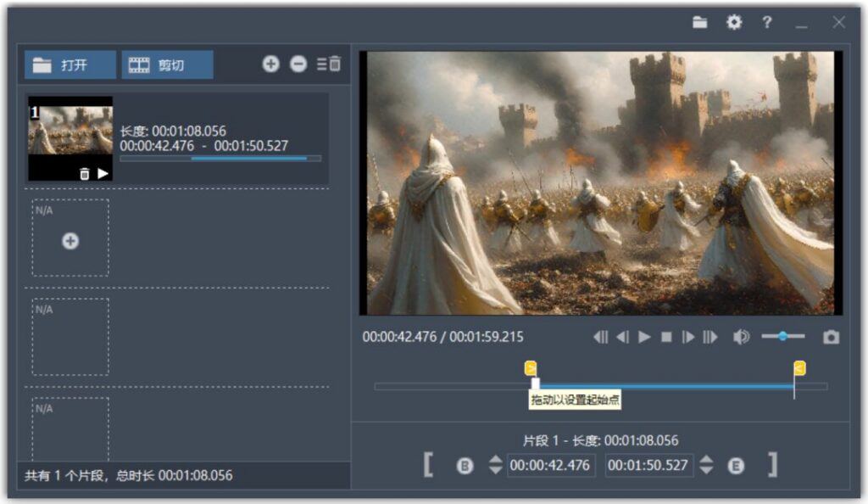The height and width of the screenshot is (504, 868).
Task: Mute audio with speaker icon
Action: point(741,337)
